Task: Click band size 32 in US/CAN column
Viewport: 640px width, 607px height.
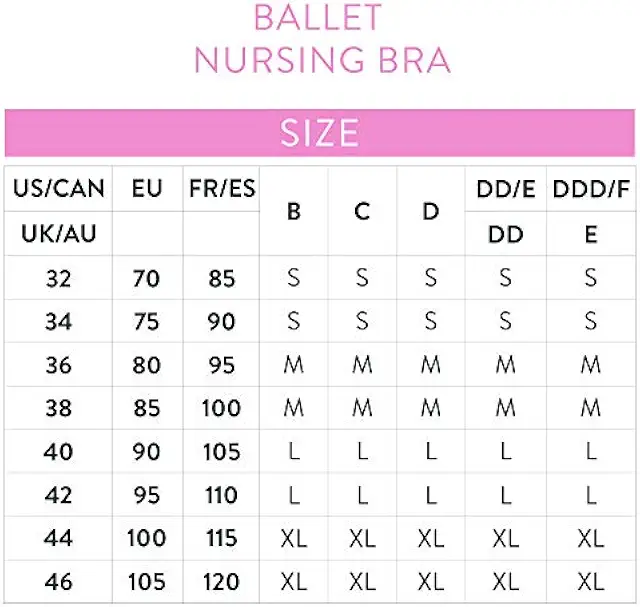Action: [x=59, y=278]
